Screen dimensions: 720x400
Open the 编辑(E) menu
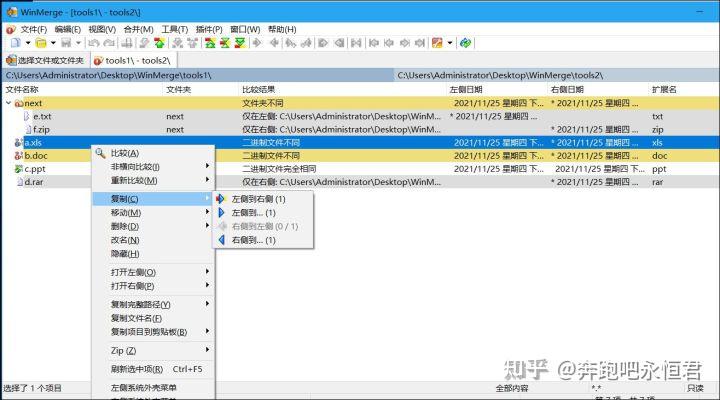click(68, 29)
